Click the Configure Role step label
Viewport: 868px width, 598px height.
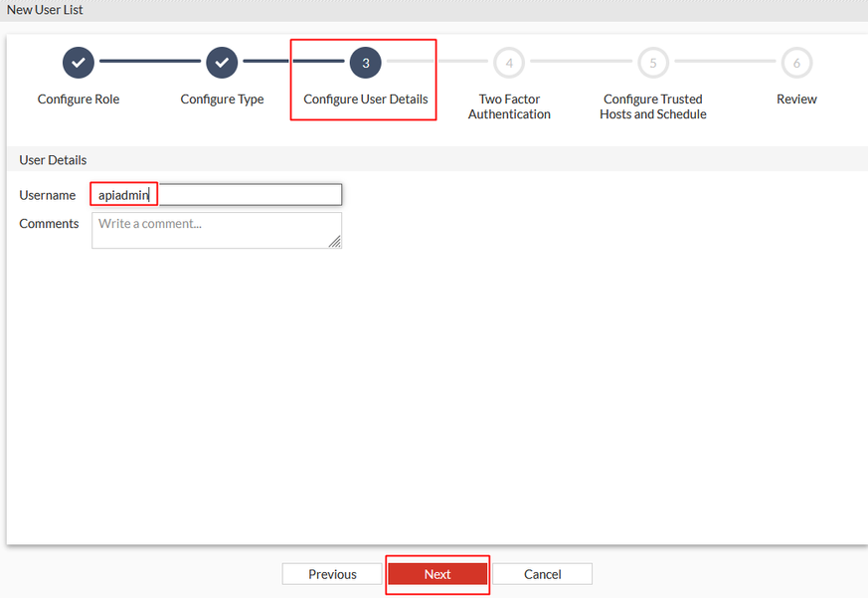79,100
